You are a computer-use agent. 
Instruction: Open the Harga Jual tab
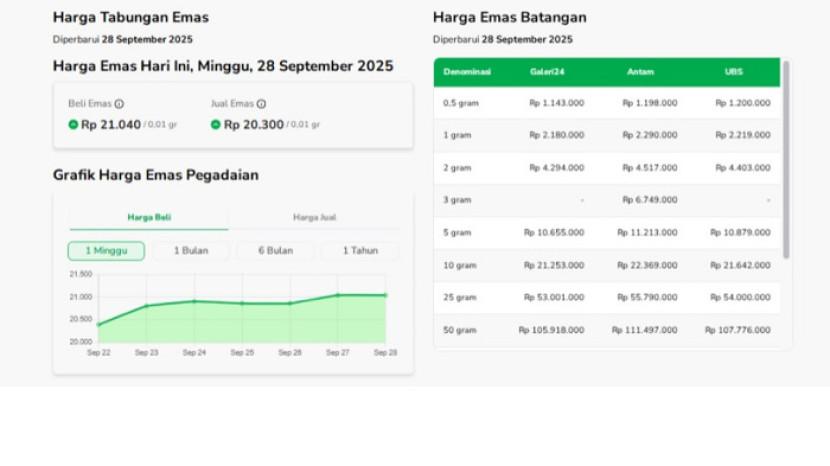[x=313, y=217]
